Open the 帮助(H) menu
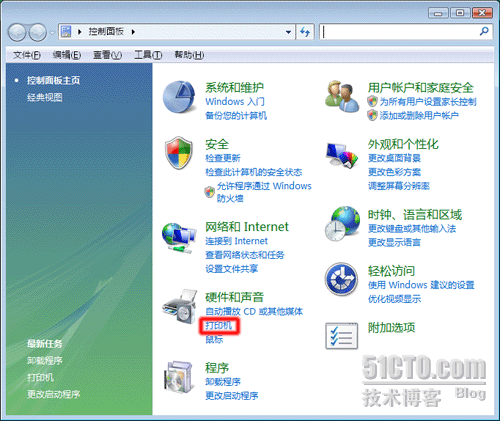This screenshot has width=500, height=421. pyautogui.click(x=189, y=55)
